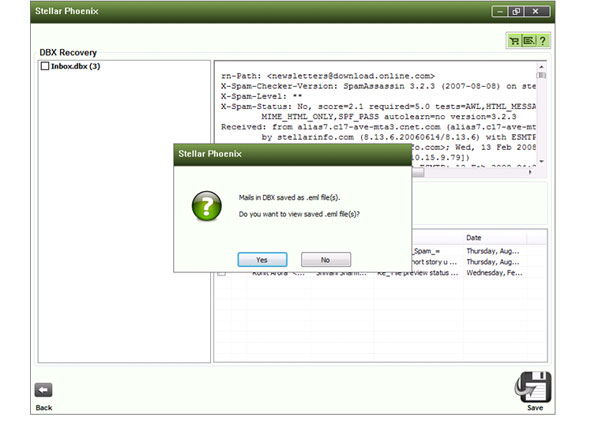Select the Inbox.dbx (3) tree label
The image size is (590, 421).
[76, 66]
